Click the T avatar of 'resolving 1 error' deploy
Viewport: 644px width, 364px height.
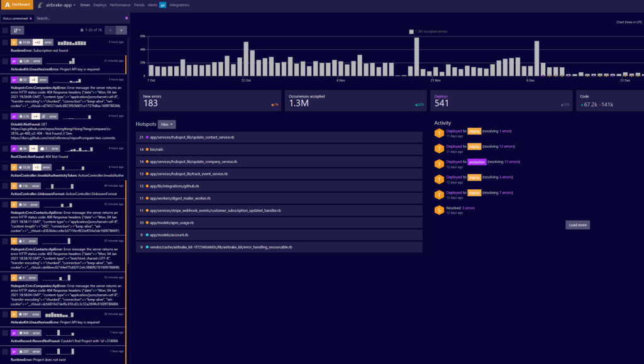(439, 133)
